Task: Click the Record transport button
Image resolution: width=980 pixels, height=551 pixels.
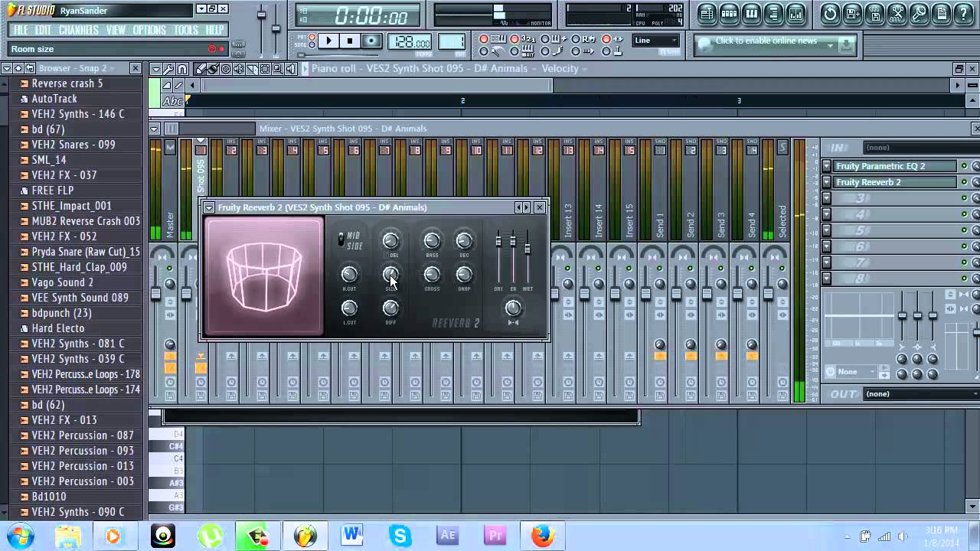Action: (x=371, y=41)
